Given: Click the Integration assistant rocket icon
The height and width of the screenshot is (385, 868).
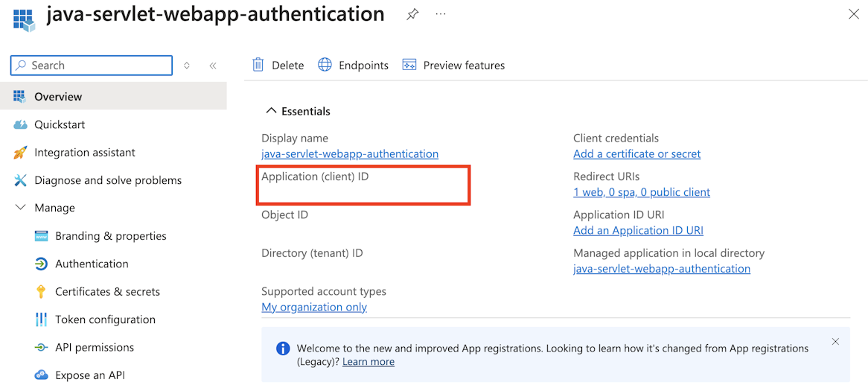Looking at the screenshot, I should 20,153.
